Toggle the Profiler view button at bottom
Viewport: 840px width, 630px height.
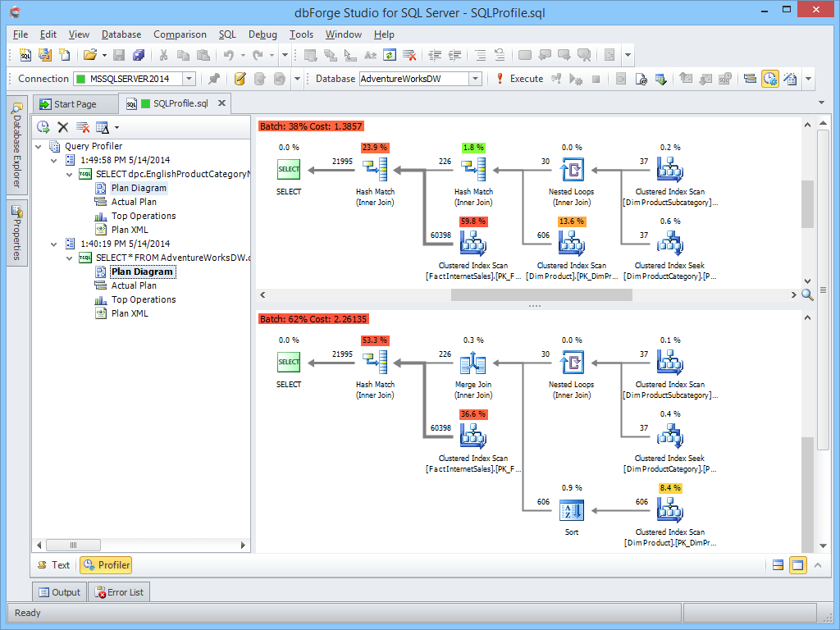[x=106, y=564]
